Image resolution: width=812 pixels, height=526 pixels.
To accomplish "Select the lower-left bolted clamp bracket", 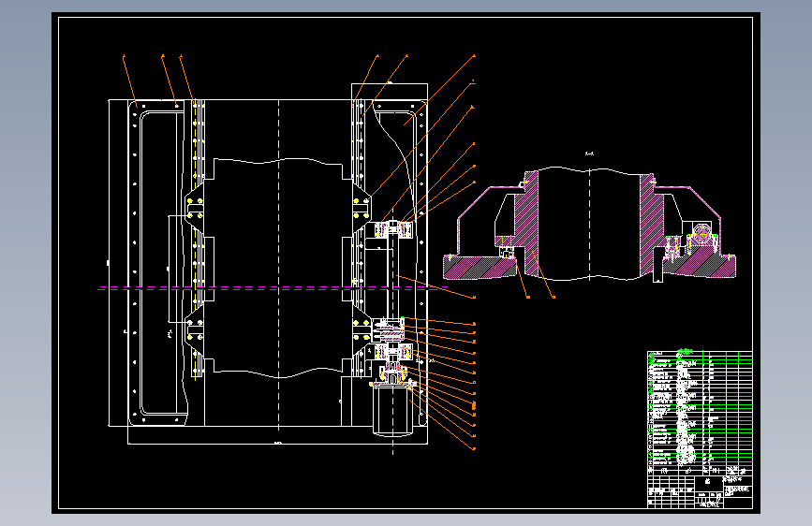I will [194, 329].
